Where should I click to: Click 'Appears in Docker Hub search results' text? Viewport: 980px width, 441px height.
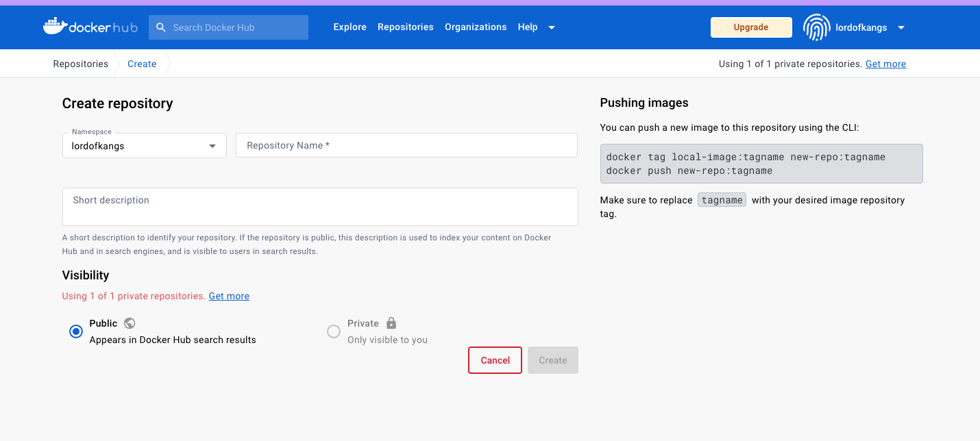[173, 340]
